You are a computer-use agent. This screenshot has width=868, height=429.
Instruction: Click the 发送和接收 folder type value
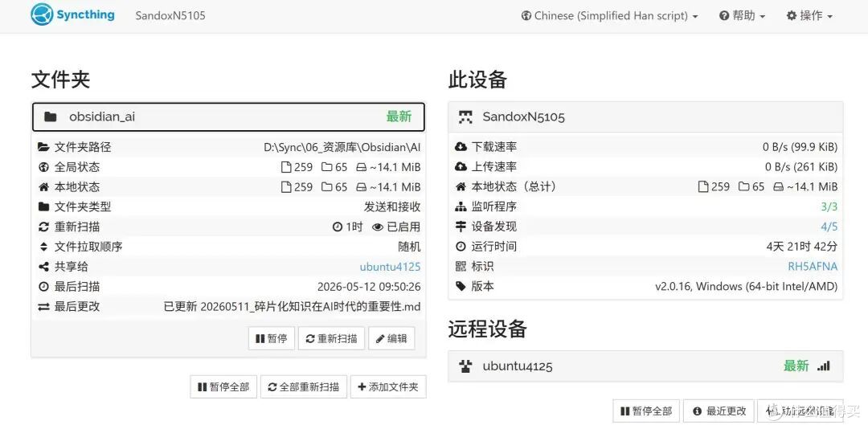[x=392, y=207]
